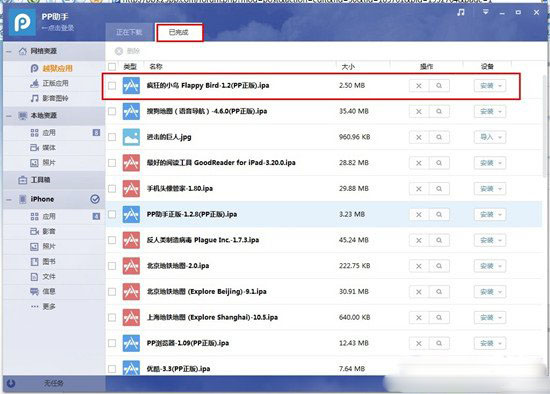
Task: Open 更多 under iPhone section
Action: click(x=49, y=307)
